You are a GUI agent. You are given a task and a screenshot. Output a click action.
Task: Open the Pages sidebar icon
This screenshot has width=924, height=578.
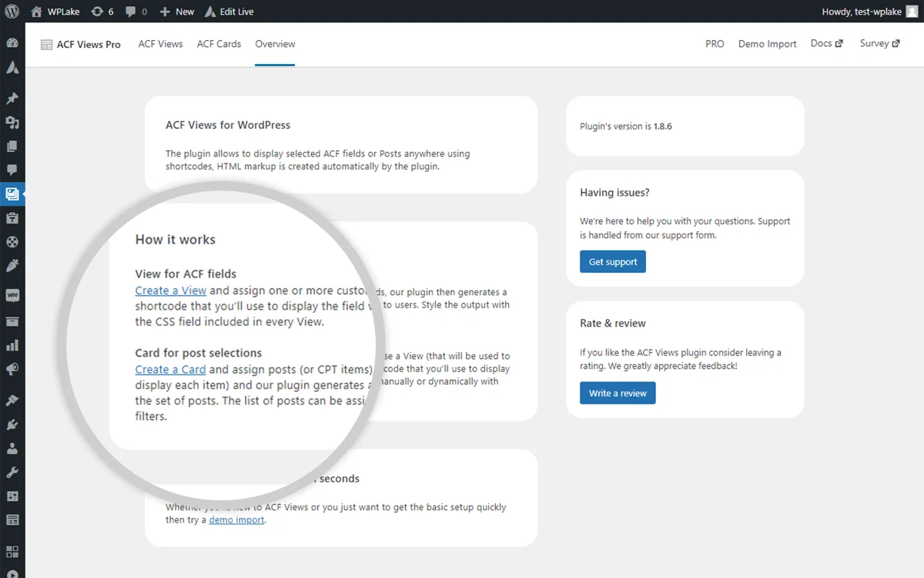tap(12, 146)
